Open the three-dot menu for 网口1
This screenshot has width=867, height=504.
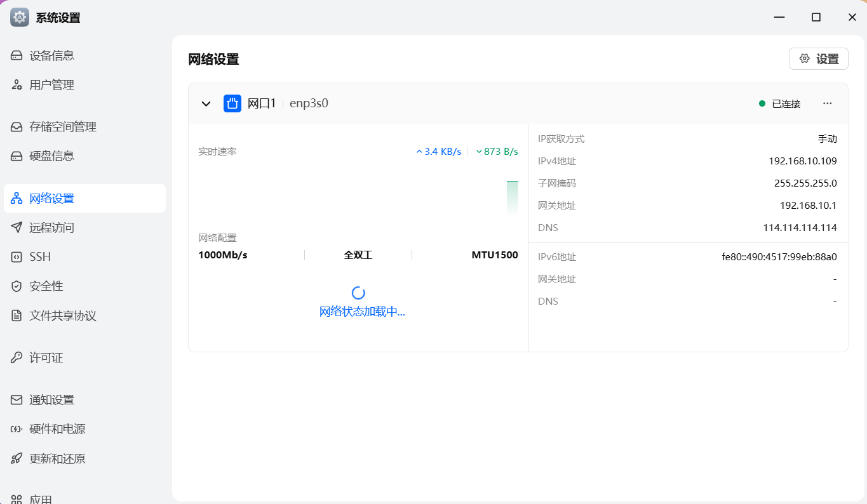pos(827,103)
